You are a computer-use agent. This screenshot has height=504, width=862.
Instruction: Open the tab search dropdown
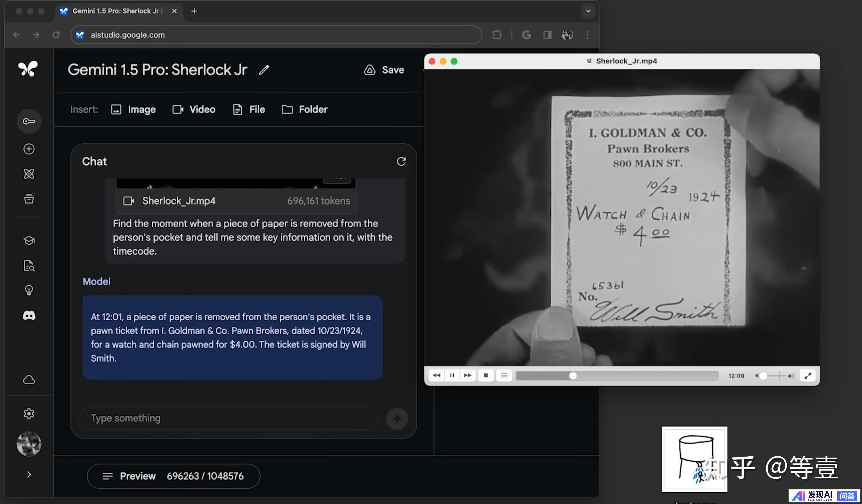[588, 11]
